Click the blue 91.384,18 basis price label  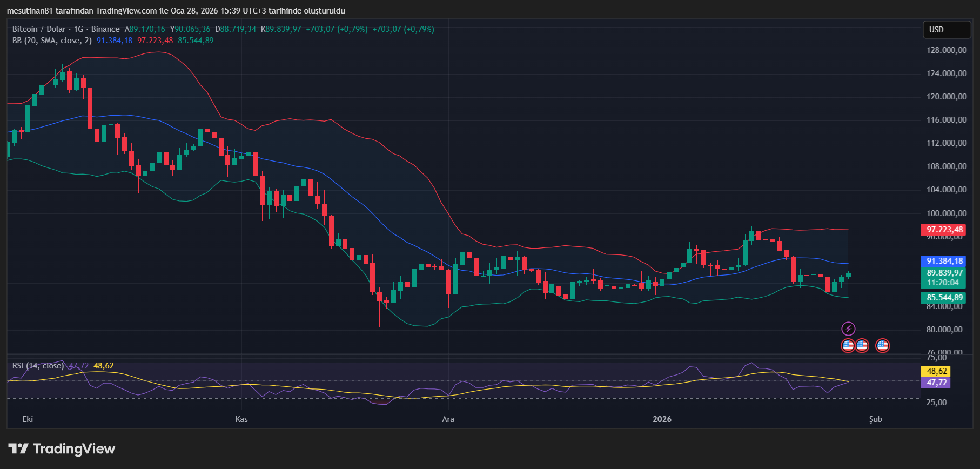[944, 261]
